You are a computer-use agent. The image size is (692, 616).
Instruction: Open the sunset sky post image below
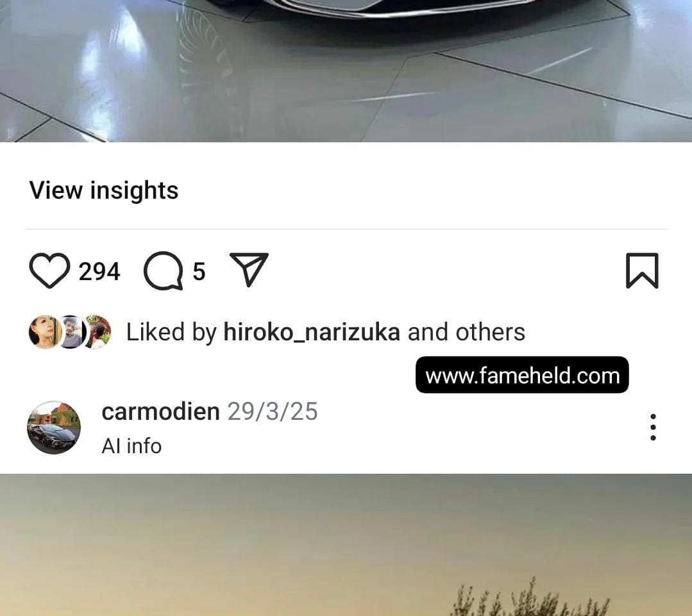click(346, 545)
